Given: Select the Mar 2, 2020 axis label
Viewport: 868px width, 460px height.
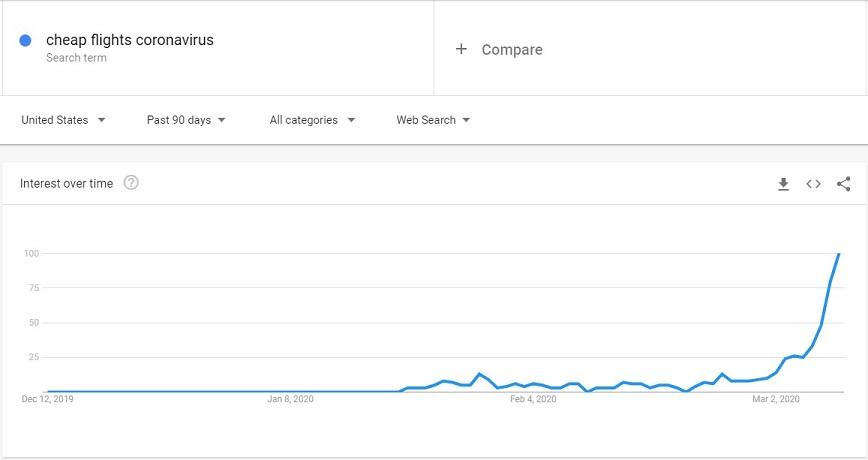Looking at the screenshot, I should click(776, 399).
